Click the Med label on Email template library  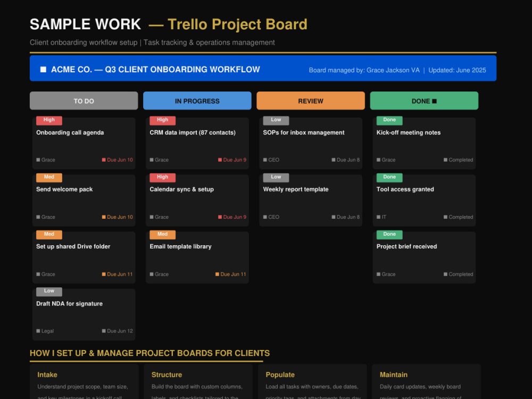click(162, 234)
